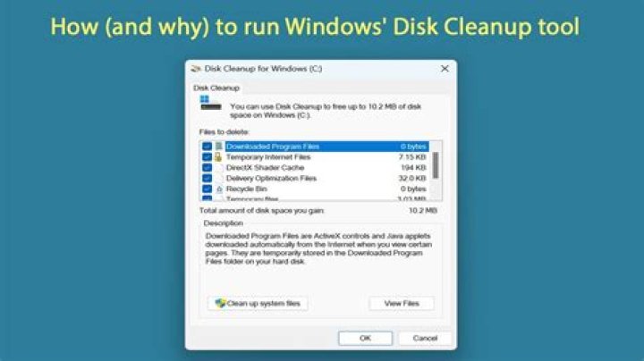Click the View Files button
This screenshot has width=644, height=361.
402,304
